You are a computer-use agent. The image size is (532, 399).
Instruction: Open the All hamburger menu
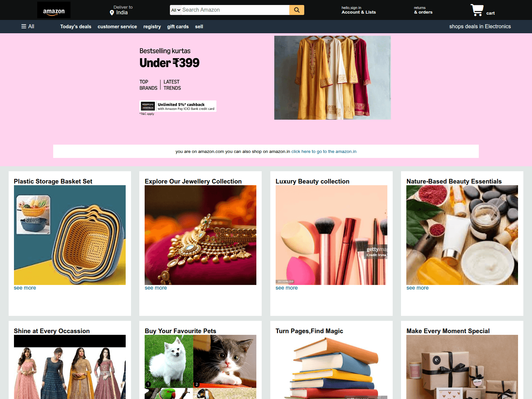pos(28,26)
